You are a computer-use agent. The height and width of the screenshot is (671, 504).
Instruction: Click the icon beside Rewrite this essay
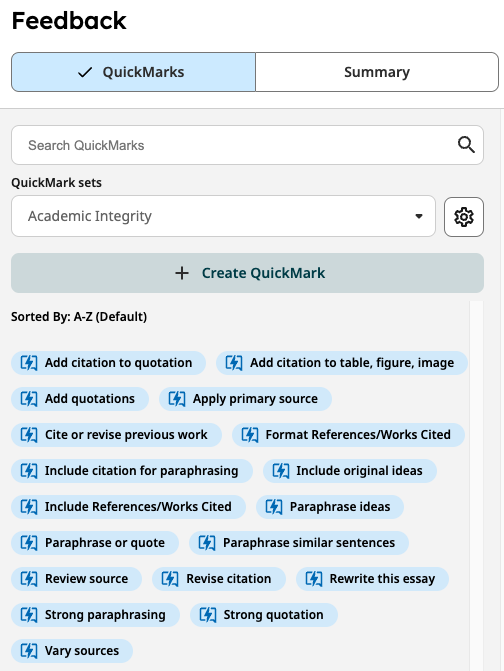point(314,579)
